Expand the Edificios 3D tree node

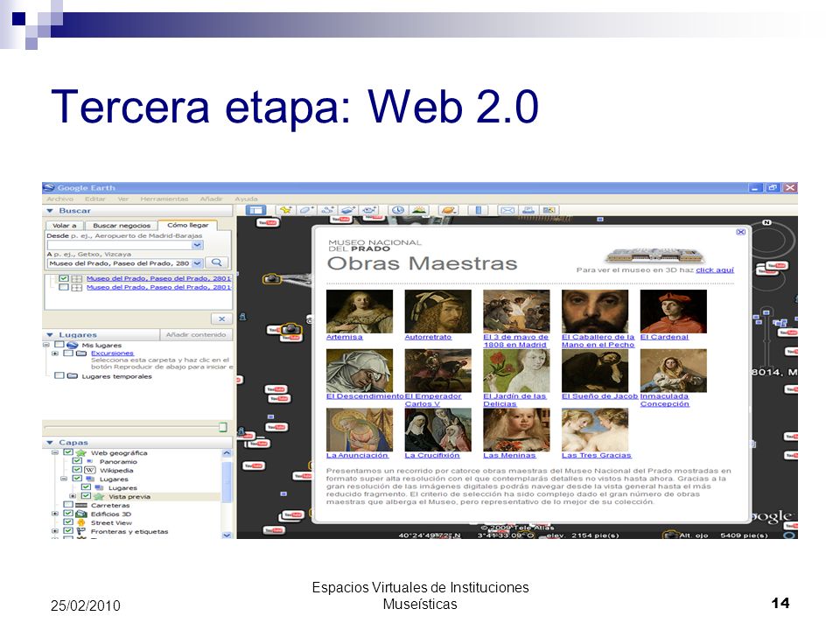click(54, 514)
